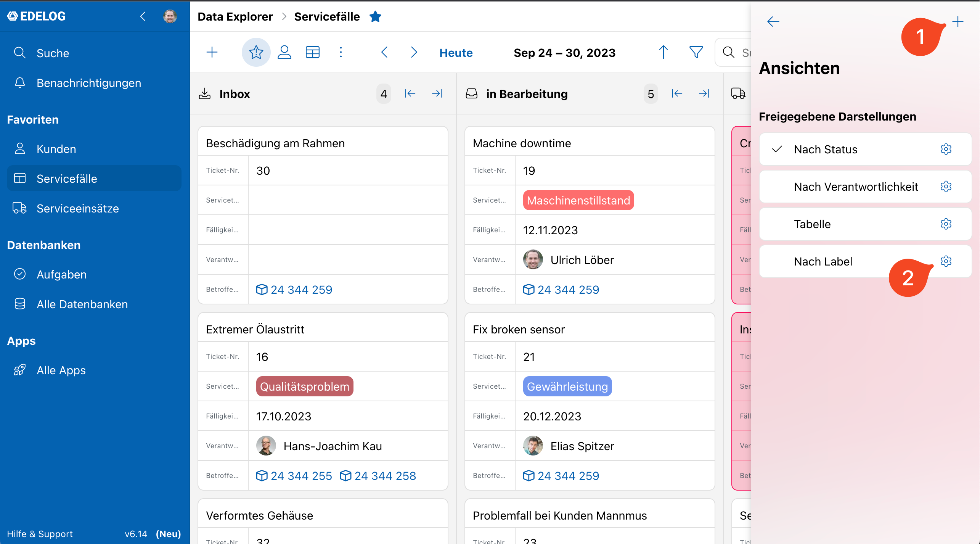Open the filter funnel icon
This screenshot has height=544, width=980.
pos(696,52)
